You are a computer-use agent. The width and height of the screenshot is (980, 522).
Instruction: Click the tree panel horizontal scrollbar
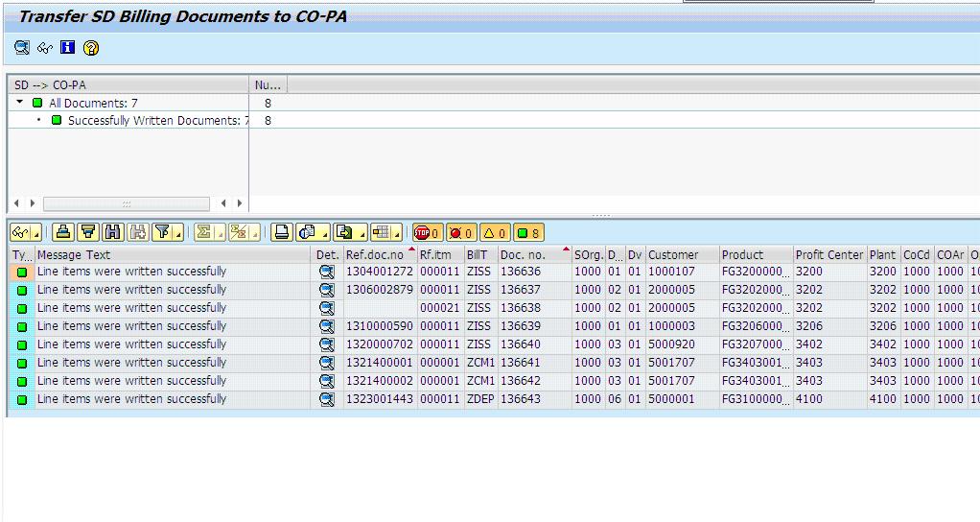[127, 203]
